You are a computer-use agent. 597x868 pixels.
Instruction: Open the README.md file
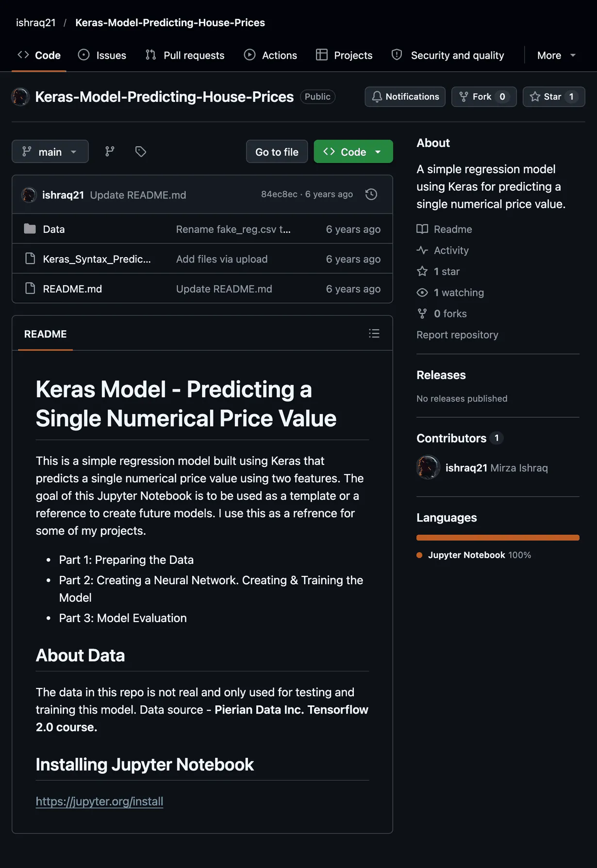72,289
